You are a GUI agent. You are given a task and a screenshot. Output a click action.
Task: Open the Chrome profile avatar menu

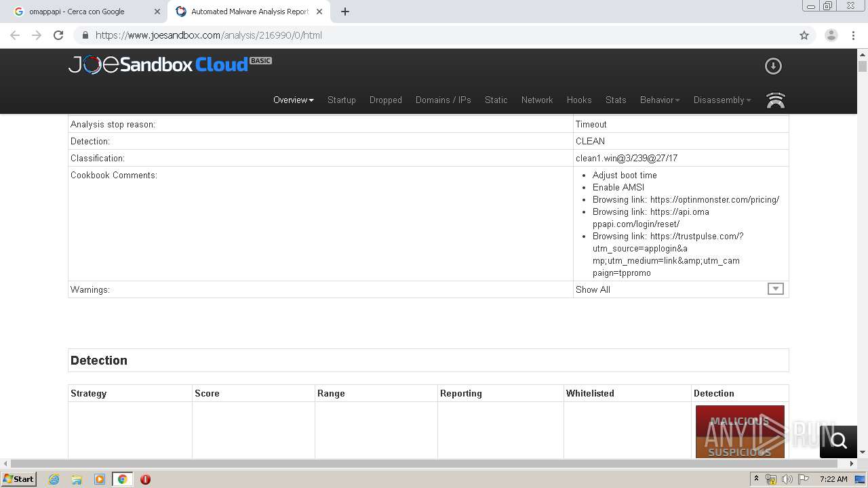(x=831, y=35)
